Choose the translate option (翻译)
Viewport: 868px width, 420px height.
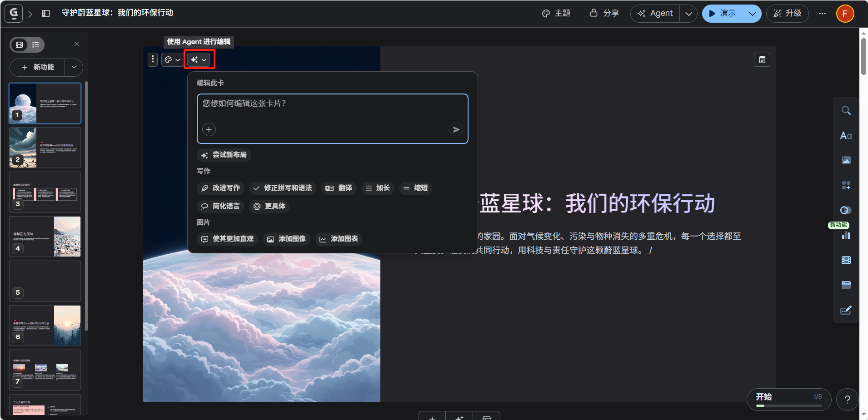click(339, 188)
